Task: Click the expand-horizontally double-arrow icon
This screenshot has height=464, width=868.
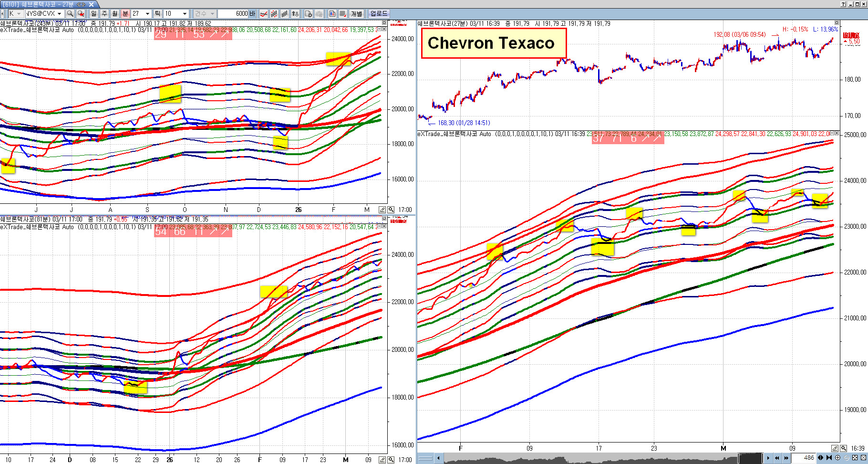Action: pos(821,458)
